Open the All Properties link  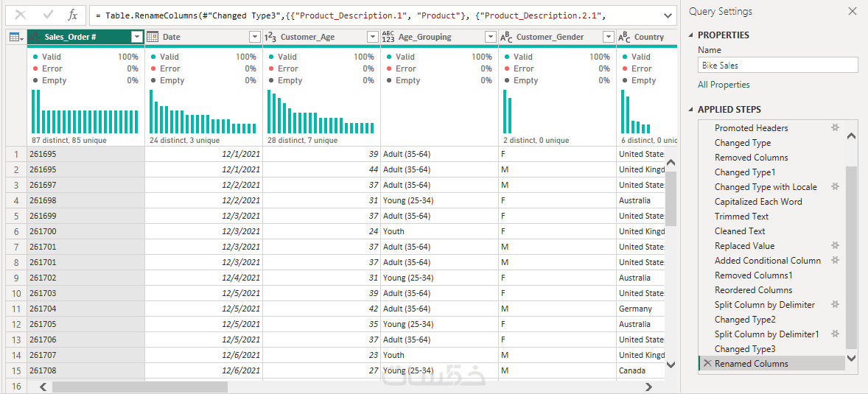click(x=724, y=85)
